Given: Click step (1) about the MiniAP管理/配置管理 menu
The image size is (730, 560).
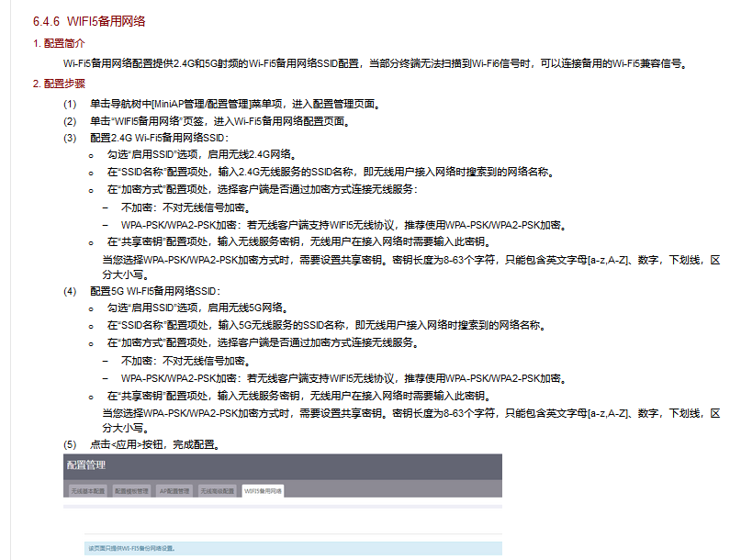Looking at the screenshot, I should (222, 104).
